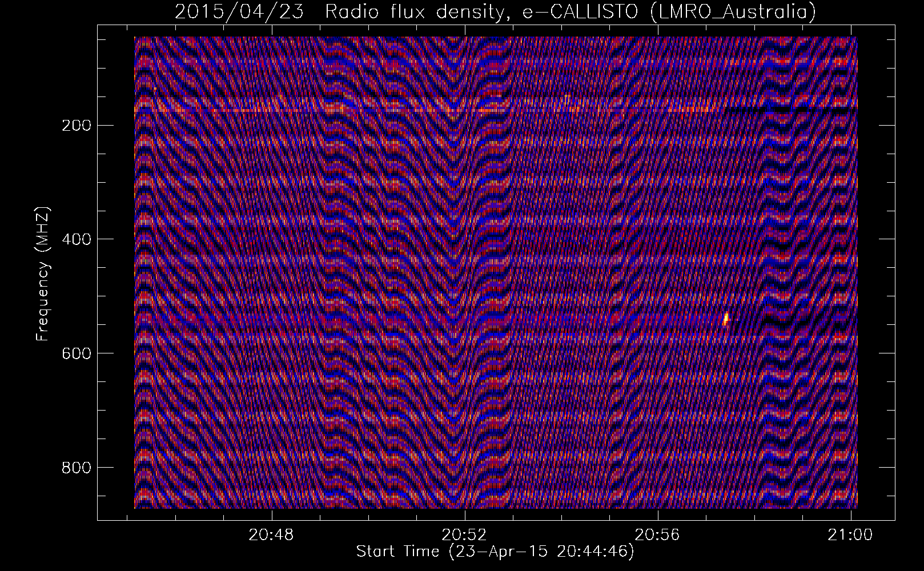The height and width of the screenshot is (571, 924).
Task: Click the 20:48 time tick label
Action: click(271, 535)
